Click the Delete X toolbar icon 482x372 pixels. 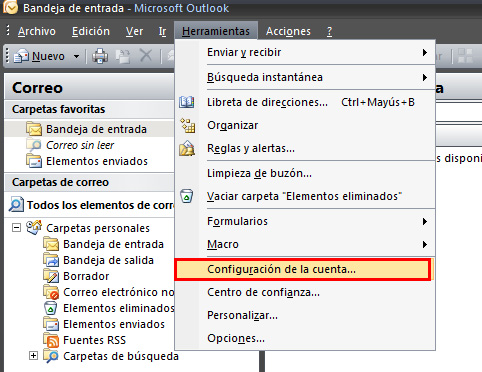click(x=146, y=56)
